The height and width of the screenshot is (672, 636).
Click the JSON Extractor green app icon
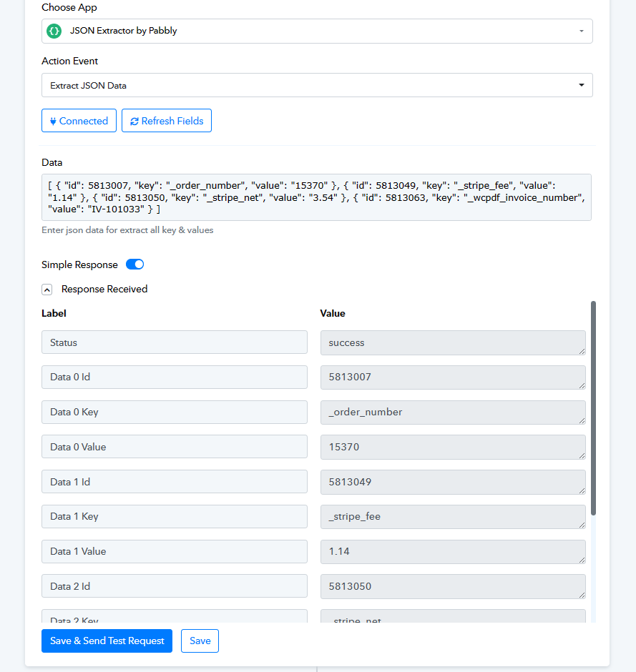54,31
